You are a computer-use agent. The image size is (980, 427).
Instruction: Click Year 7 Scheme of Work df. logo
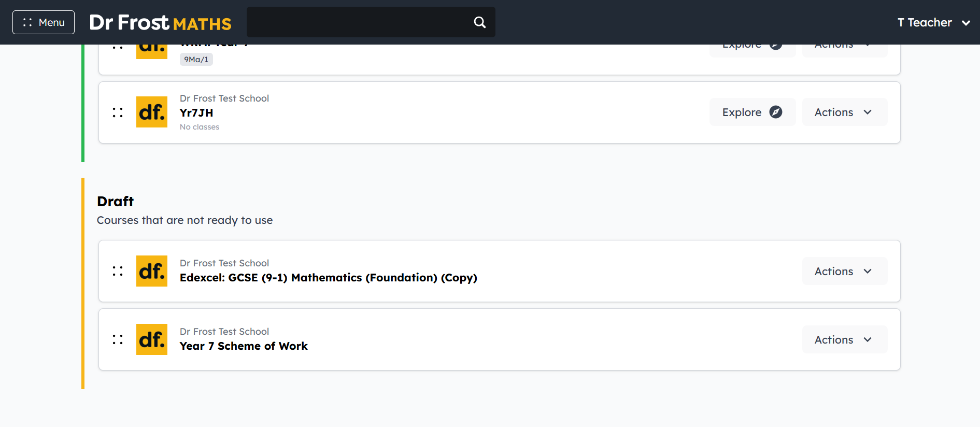click(x=152, y=339)
